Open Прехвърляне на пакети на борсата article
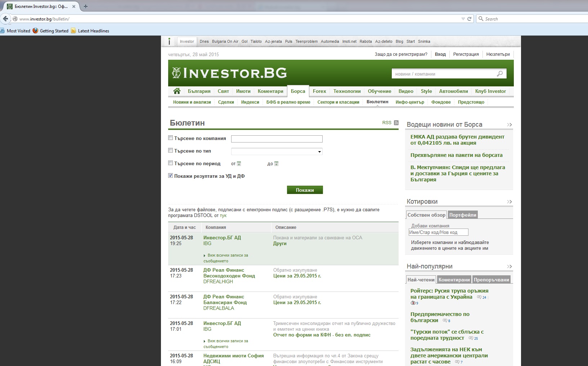This screenshot has width=588, height=366. 456,155
